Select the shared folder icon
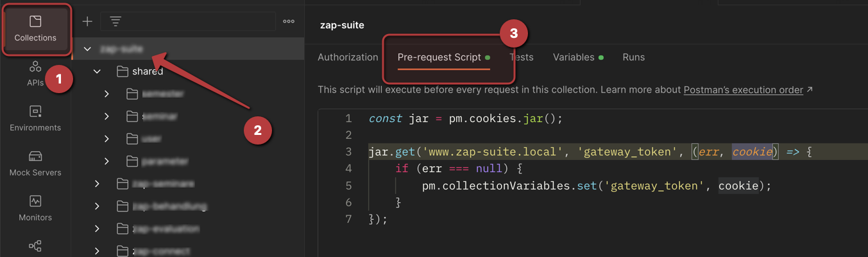This screenshot has width=868, height=257. [x=122, y=71]
